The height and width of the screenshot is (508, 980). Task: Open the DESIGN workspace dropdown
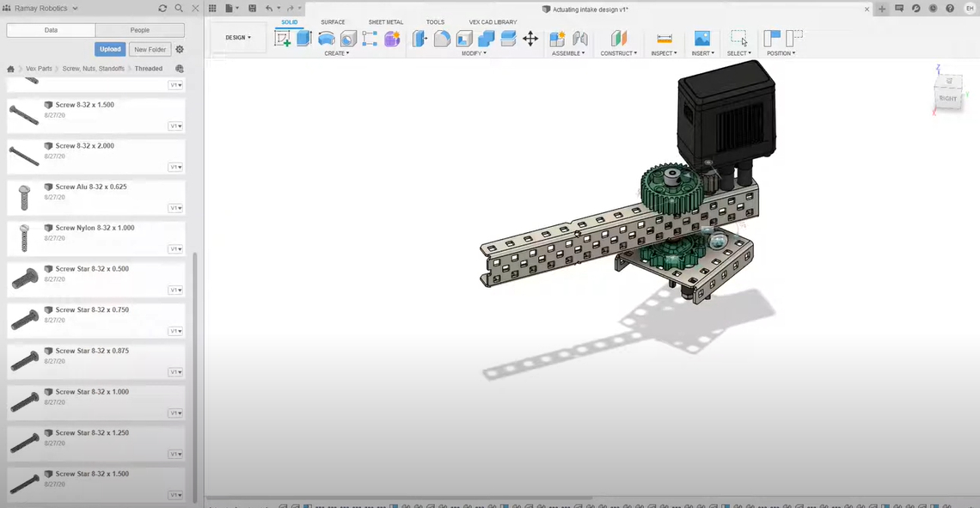click(238, 38)
